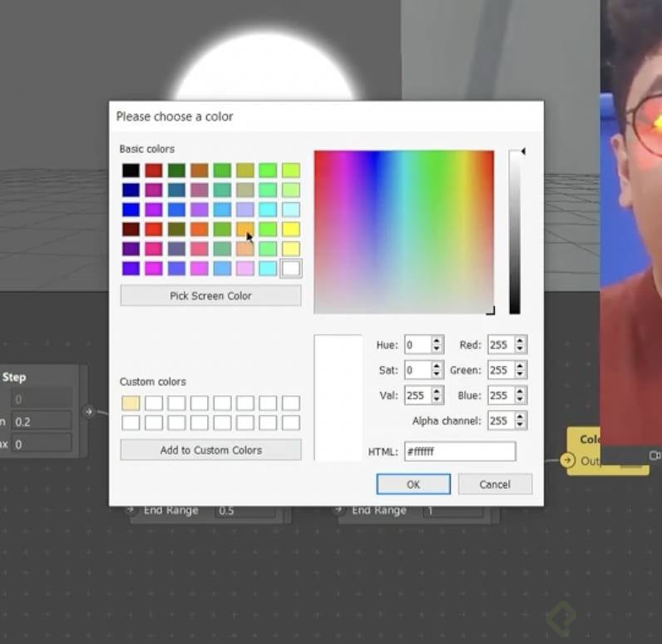
Task: Click End Range field showing 0.5
Action: [247, 511]
